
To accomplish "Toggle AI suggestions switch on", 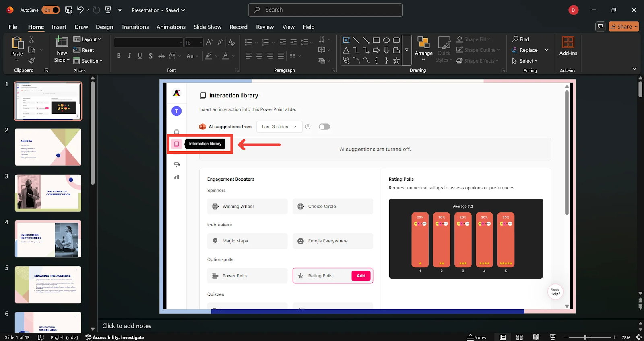I will pyautogui.click(x=324, y=127).
